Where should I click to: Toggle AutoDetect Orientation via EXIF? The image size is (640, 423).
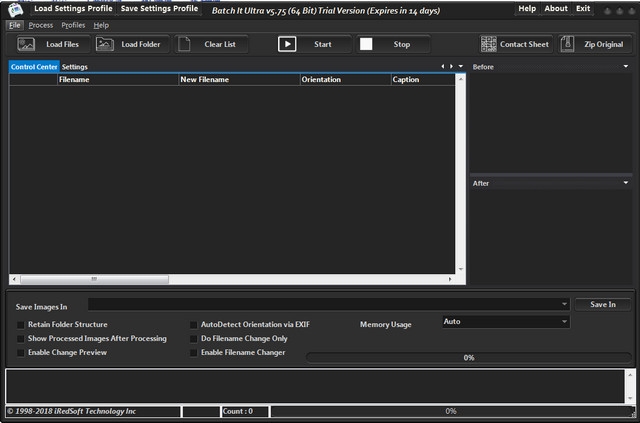pyautogui.click(x=194, y=325)
